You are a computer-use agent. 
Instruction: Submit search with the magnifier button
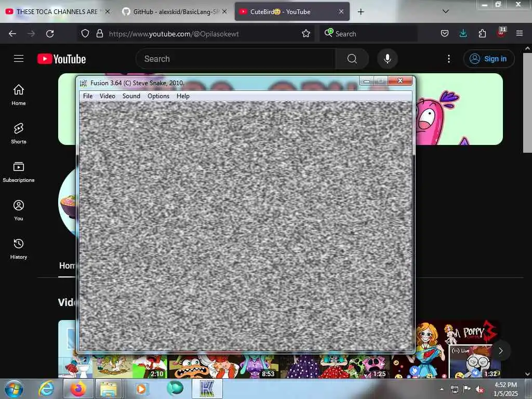(x=352, y=59)
